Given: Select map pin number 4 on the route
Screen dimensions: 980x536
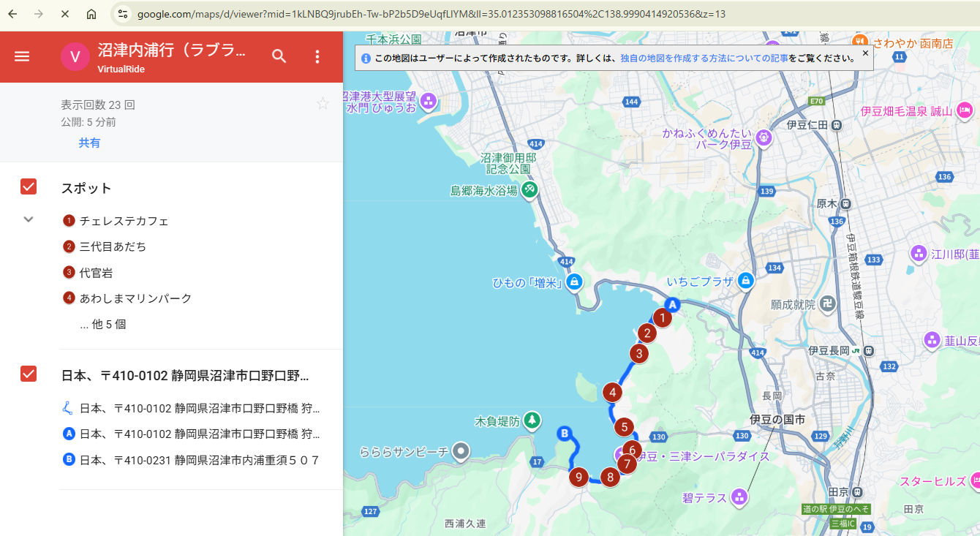Looking at the screenshot, I should tap(612, 393).
